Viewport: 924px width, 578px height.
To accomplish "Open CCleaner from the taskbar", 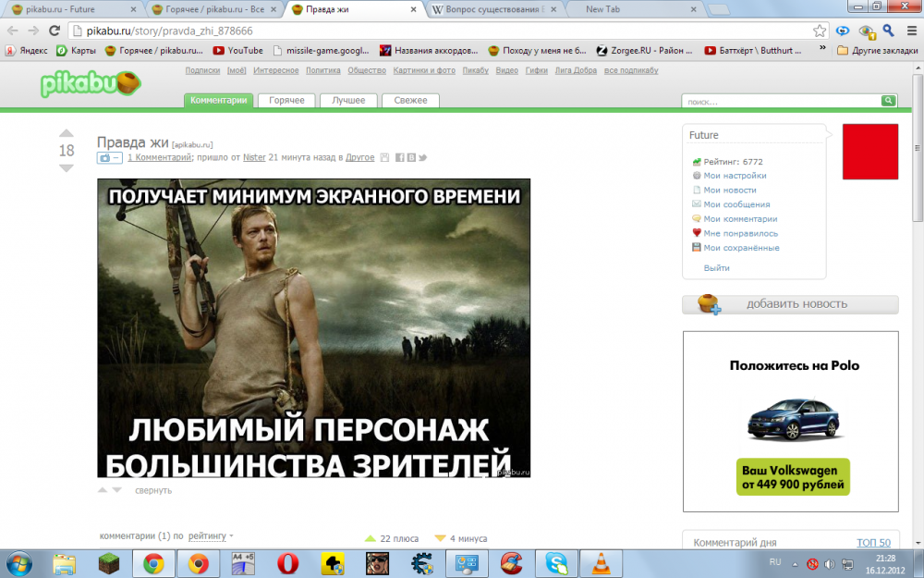I will coord(512,564).
